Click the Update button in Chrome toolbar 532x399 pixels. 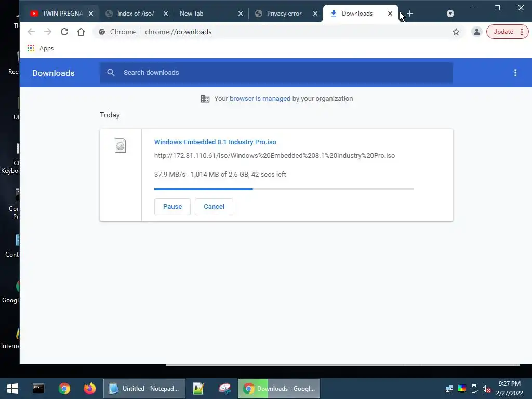pyautogui.click(x=507, y=32)
